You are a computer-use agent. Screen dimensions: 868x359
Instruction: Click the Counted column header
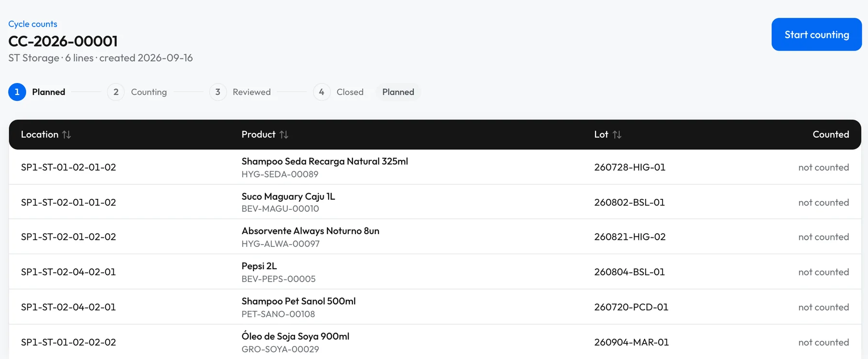pyautogui.click(x=830, y=135)
